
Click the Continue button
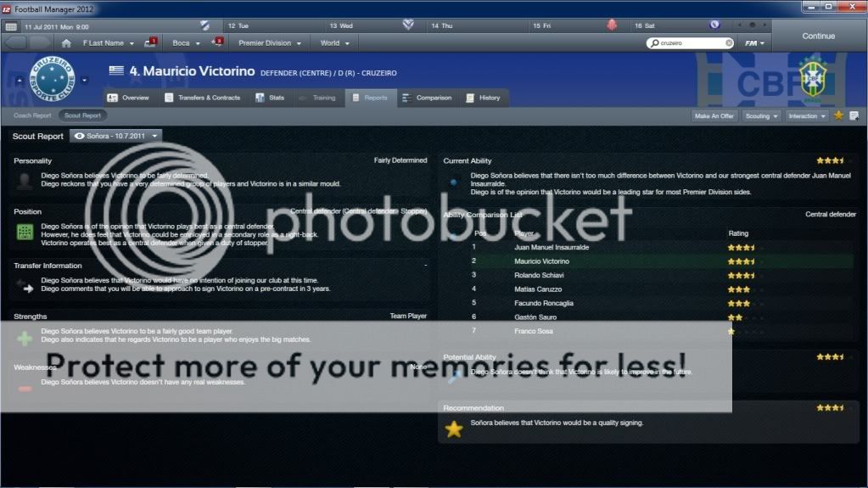pos(818,36)
